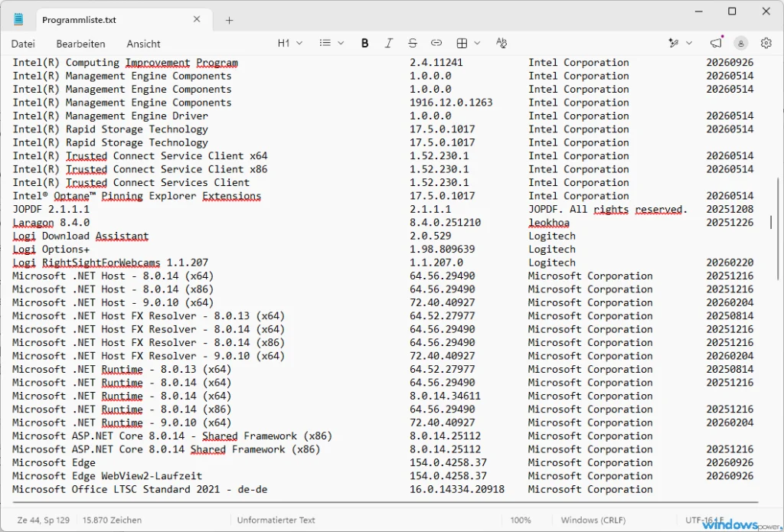Minimize the Notepad window
The height and width of the screenshot is (532, 784).
(699, 11)
